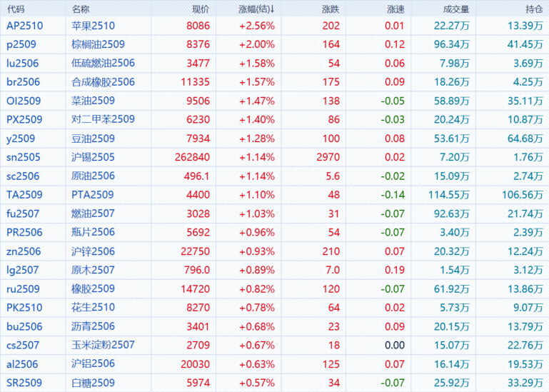Click the +2.56% change cell for 苹果2510
The image size is (549, 392).
256,26
